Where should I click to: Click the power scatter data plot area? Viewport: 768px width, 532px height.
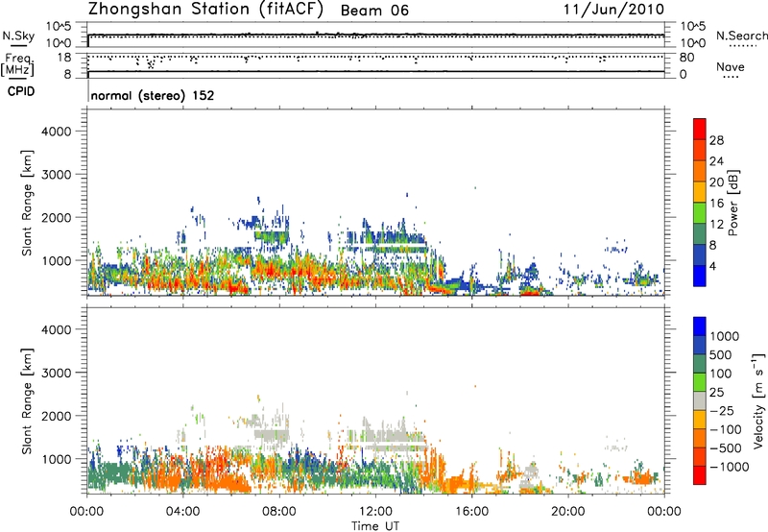pyautogui.click(x=375, y=203)
